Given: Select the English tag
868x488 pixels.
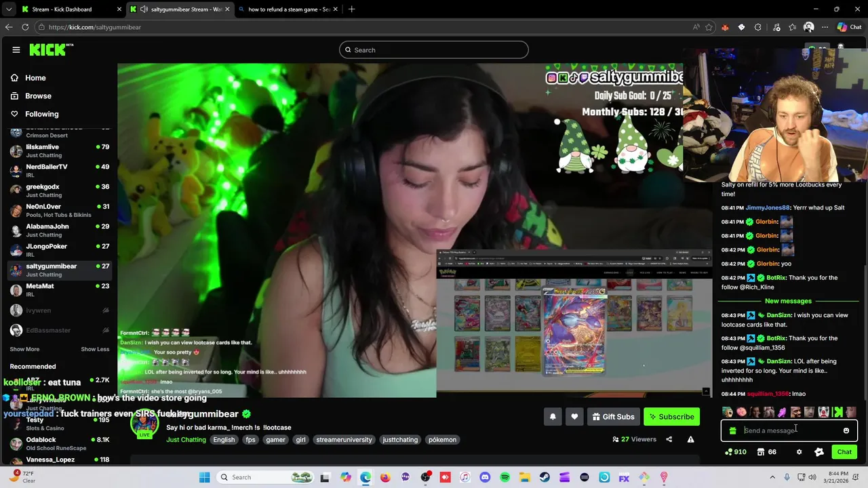Looking at the screenshot, I should [224, 439].
